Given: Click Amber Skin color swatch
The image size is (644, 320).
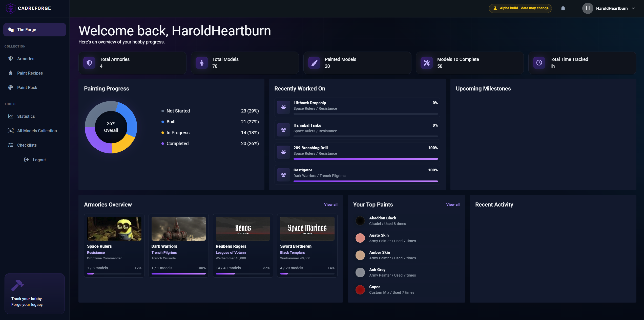Looking at the screenshot, I should [x=360, y=255].
